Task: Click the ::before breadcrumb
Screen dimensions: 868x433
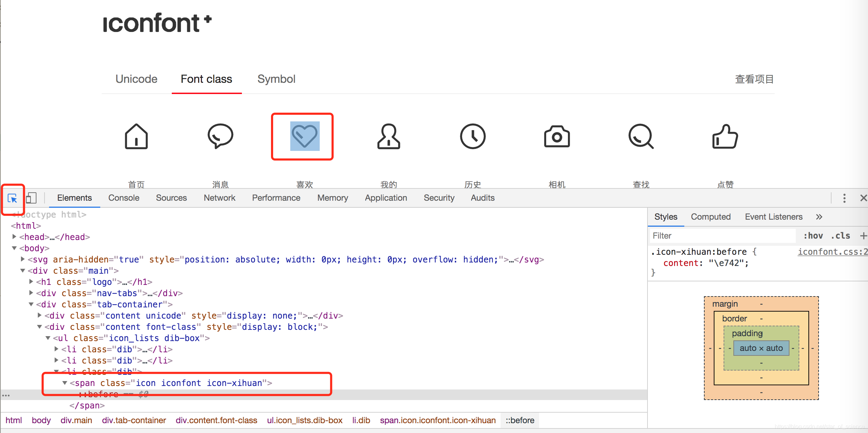Action: click(x=520, y=420)
